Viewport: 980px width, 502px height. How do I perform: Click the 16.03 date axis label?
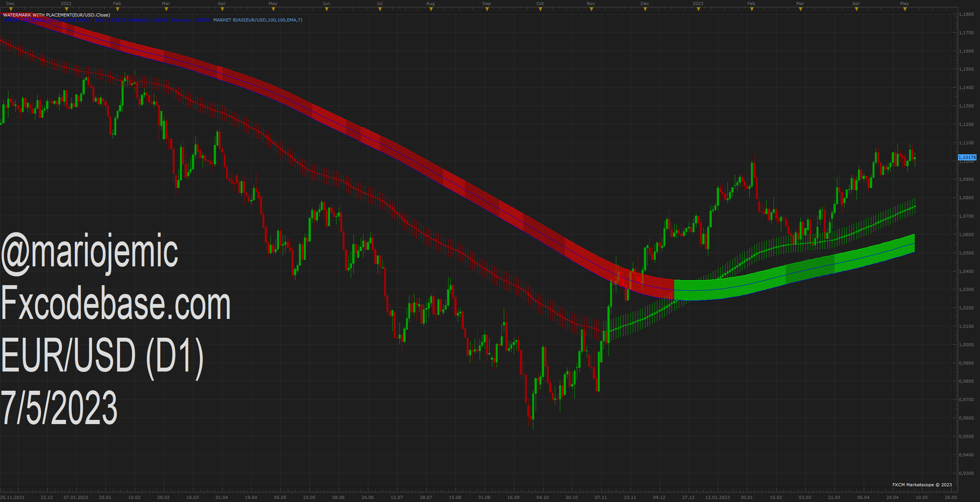coord(193,497)
